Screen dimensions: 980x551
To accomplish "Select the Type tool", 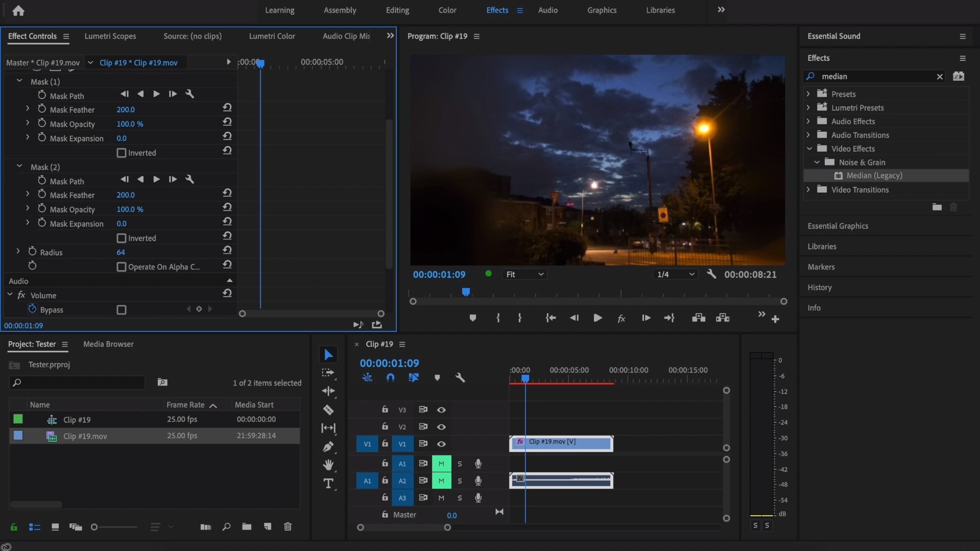I will (x=328, y=484).
